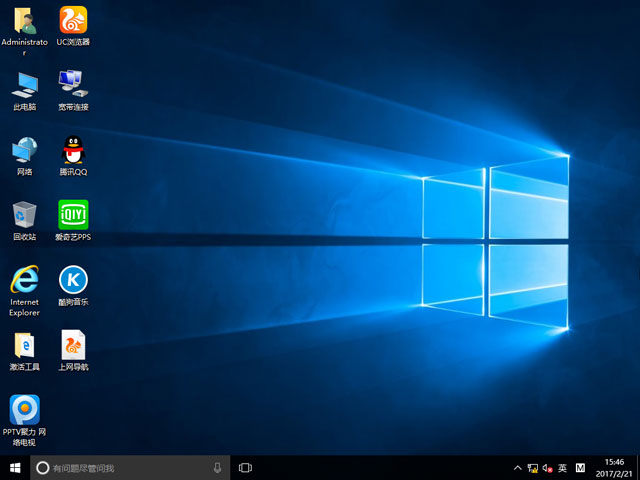The width and height of the screenshot is (640, 480).
Task: Click the 上网导航 shortcut icon
Action: [x=73, y=345]
